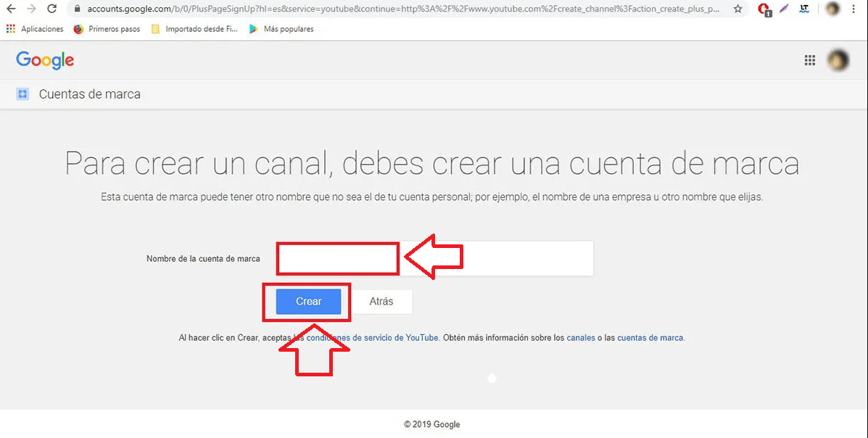This screenshot has height=438, width=868.
Task: Open the Importado desde Fi... bookmark folder
Action: click(x=194, y=29)
